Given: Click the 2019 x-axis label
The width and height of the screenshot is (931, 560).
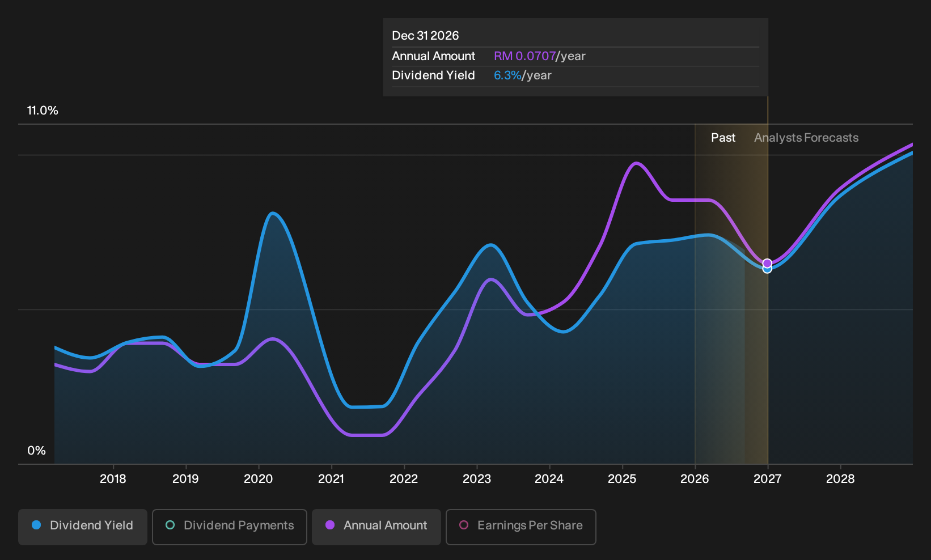Looking at the screenshot, I should coord(185,479).
